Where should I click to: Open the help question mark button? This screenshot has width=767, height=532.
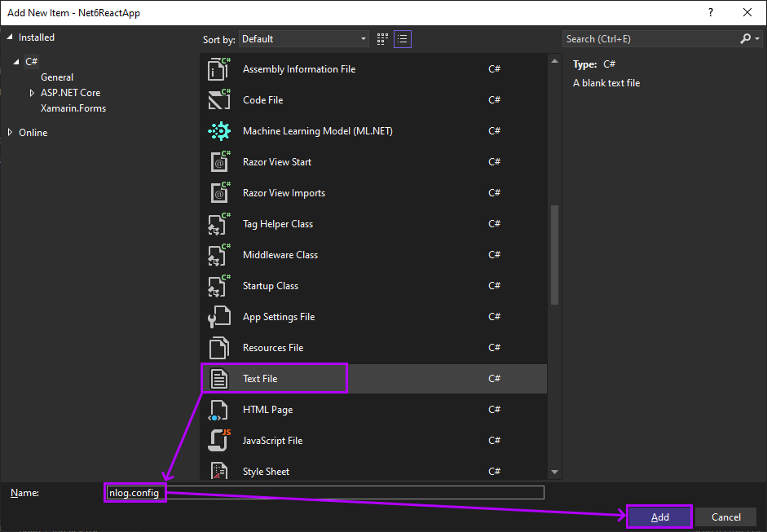[711, 13]
